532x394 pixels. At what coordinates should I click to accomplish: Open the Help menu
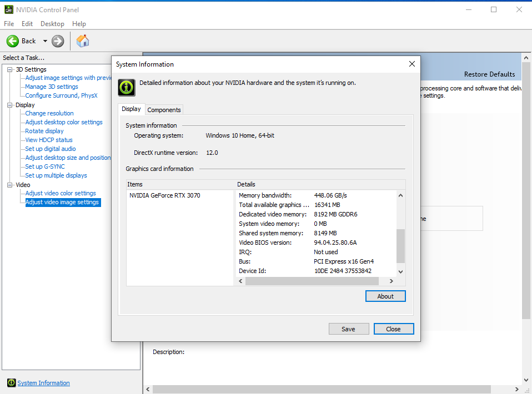point(79,24)
